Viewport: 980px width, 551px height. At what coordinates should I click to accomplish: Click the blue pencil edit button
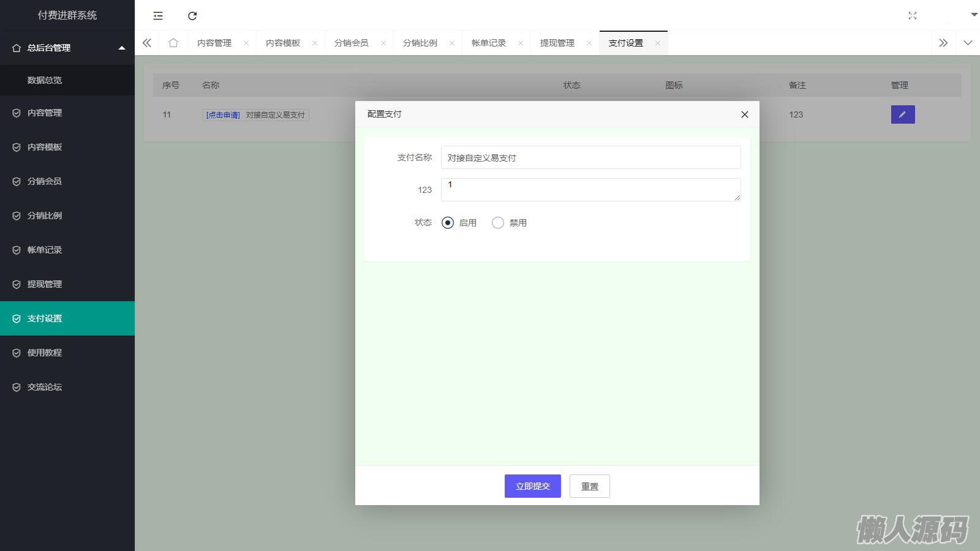click(902, 114)
